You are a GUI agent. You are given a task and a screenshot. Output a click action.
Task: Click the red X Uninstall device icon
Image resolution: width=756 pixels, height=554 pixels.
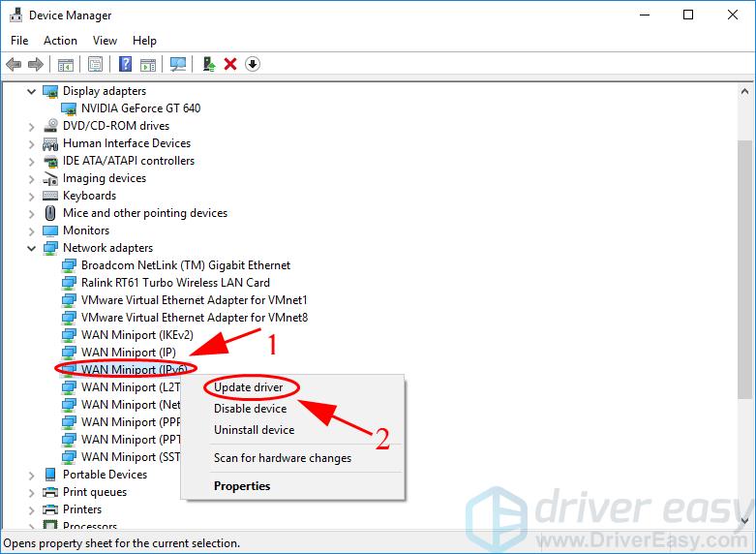tap(230, 65)
